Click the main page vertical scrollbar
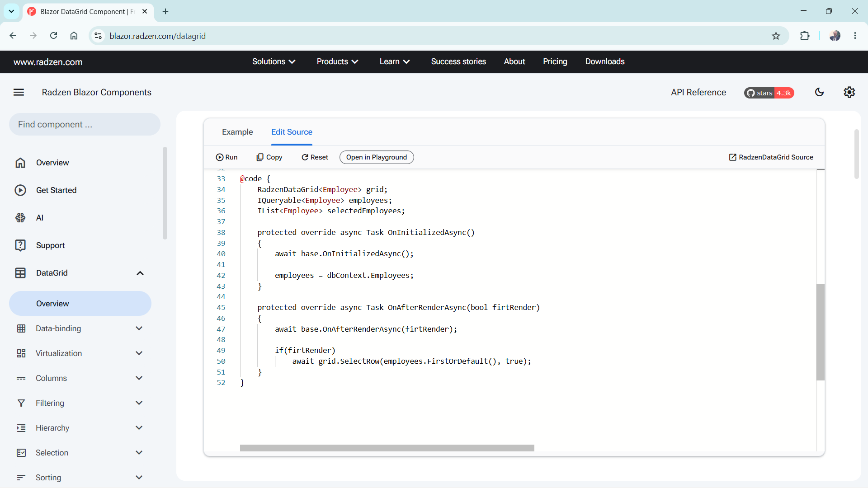The height and width of the screenshot is (488, 868). pos(856,154)
